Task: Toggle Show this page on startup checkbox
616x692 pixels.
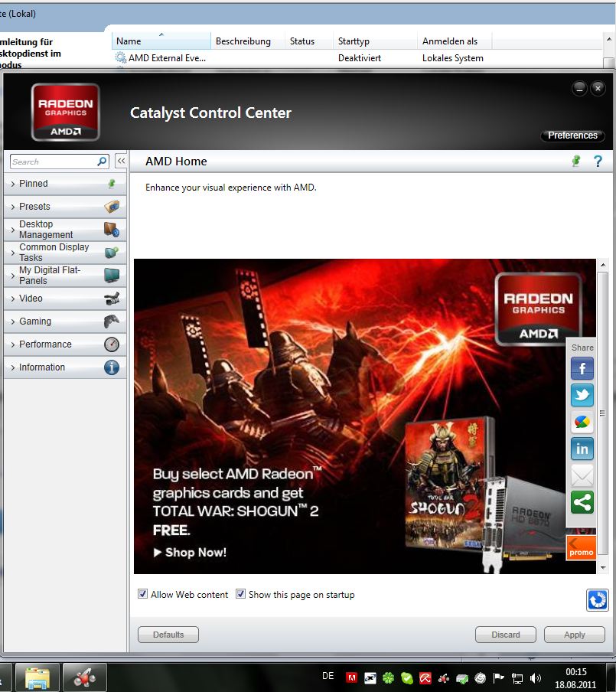Action: pyautogui.click(x=240, y=594)
